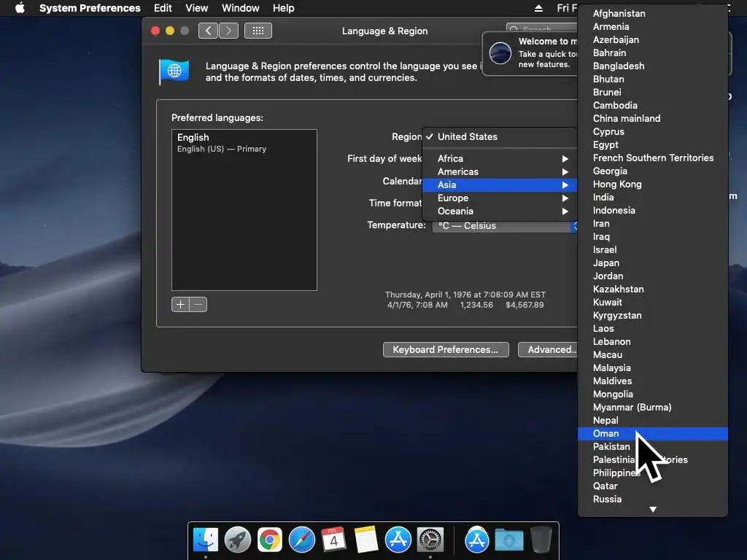
Task: Remove language with minus button
Action: pyautogui.click(x=198, y=305)
